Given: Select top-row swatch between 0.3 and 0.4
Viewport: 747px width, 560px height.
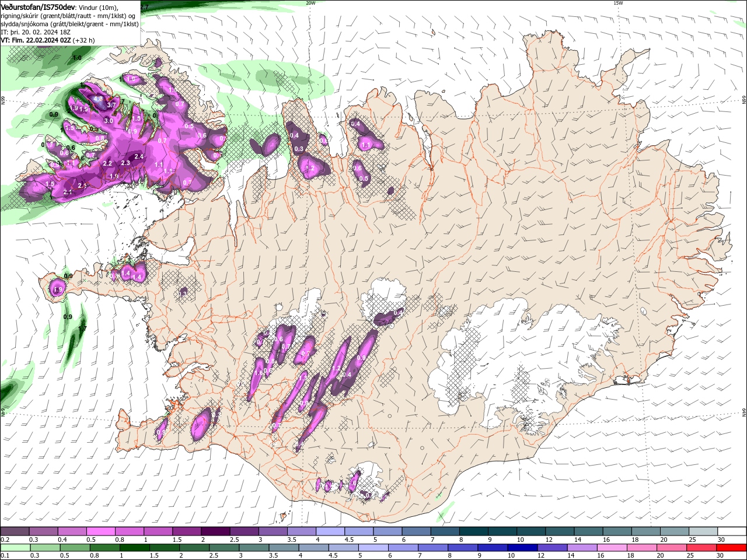Looking at the screenshot, I should pyautogui.click(x=43, y=531).
